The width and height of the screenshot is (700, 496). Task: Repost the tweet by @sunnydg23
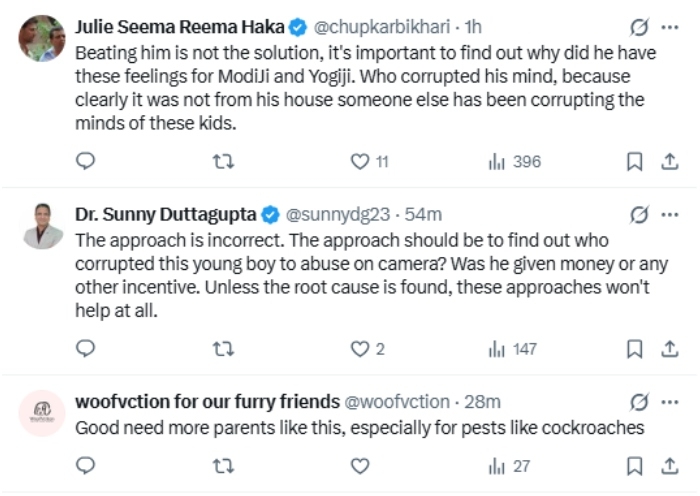(223, 349)
